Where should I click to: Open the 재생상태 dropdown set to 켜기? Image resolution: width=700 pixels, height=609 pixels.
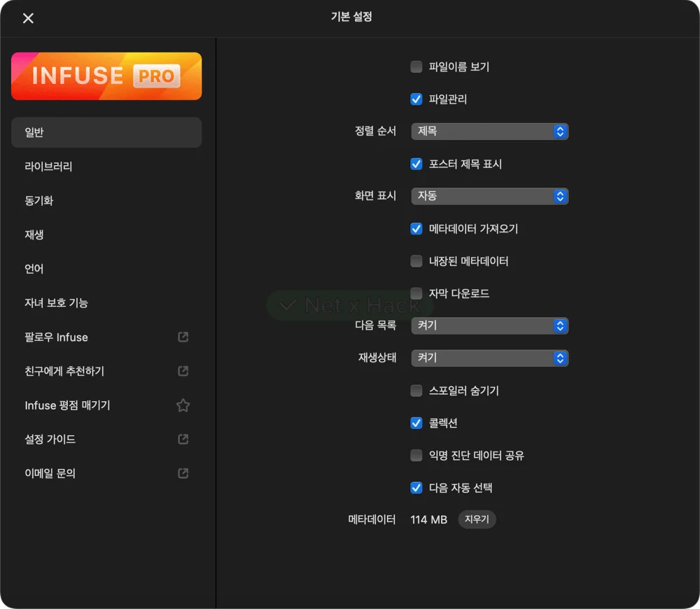pos(489,358)
